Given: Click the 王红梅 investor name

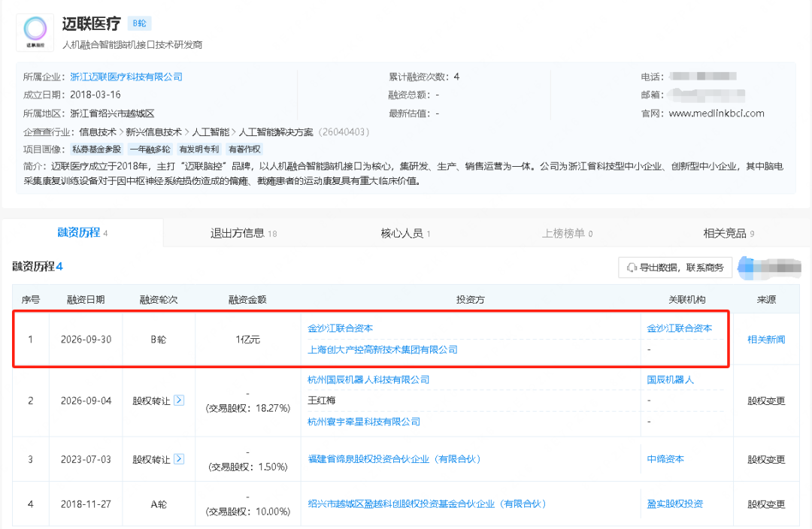Looking at the screenshot, I should (x=322, y=401).
